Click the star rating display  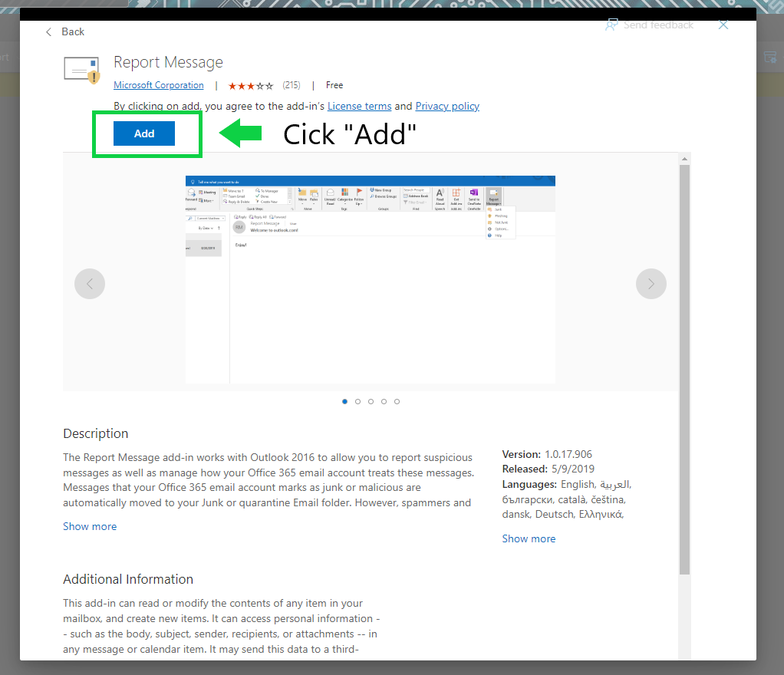251,86
